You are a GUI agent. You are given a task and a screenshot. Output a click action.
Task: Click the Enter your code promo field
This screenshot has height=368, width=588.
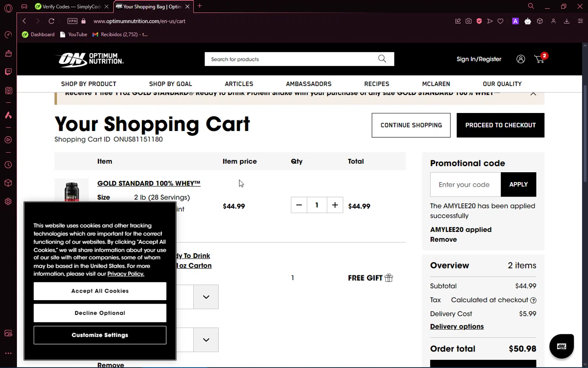click(x=466, y=184)
